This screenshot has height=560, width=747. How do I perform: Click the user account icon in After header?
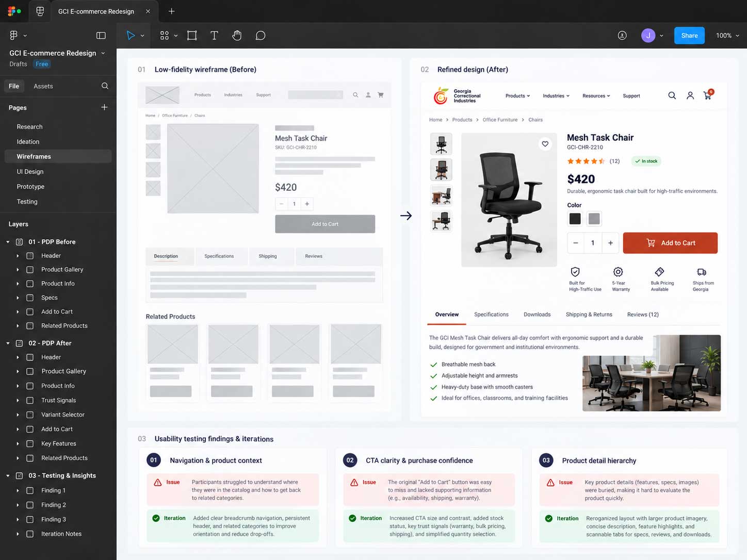690,95
